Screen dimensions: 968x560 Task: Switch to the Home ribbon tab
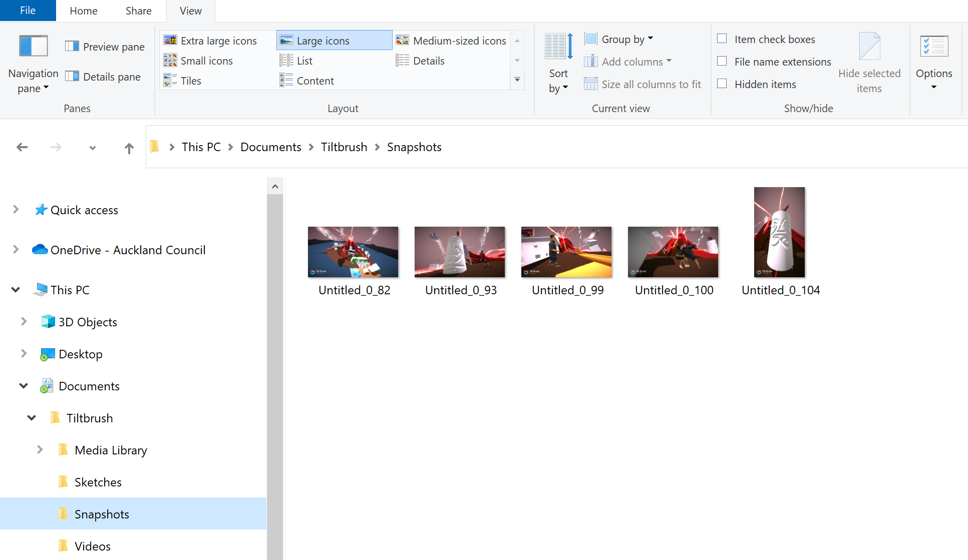(x=83, y=11)
